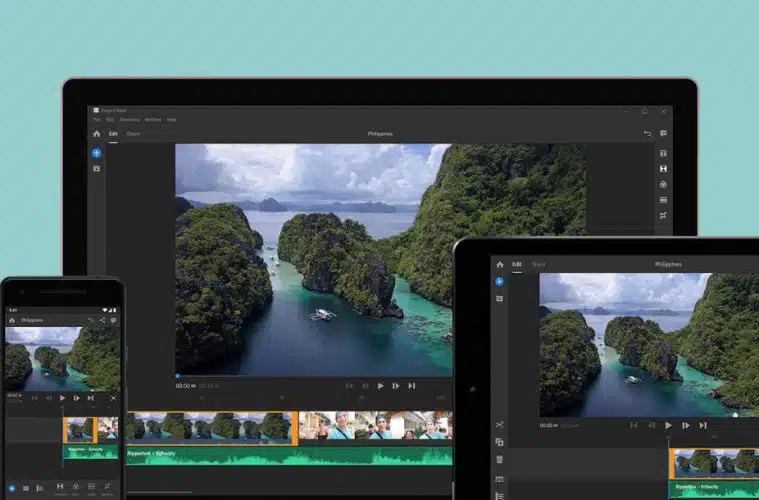Viewport: 759px width, 500px height.
Task: Open the comments icon at laptop top-right
Action: click(663, 134)
